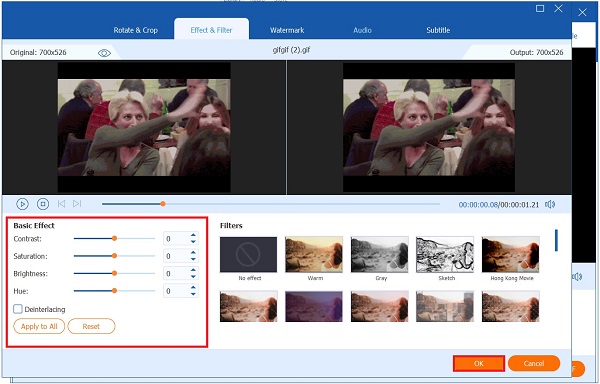Select first filter thumbnail in second row
This screenshot has height=384, width=600.
pos(248,306)
